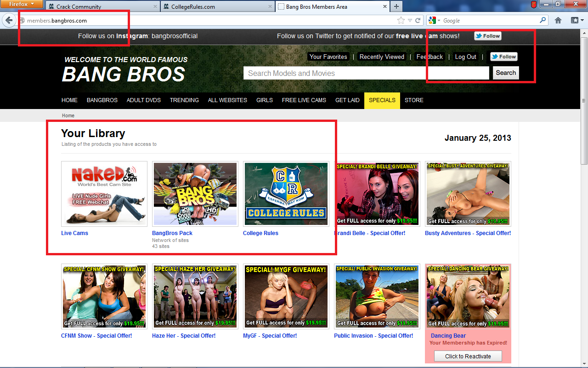Open the Recently Viewed link
This screenshot has height=368, width=588.
tap(382, 57)
